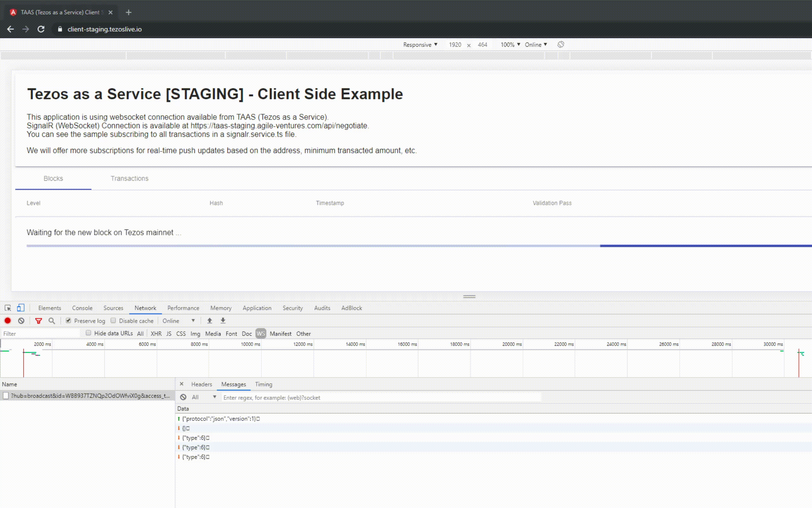
Task: Export HAR file with download arrow
Action: 223,321
